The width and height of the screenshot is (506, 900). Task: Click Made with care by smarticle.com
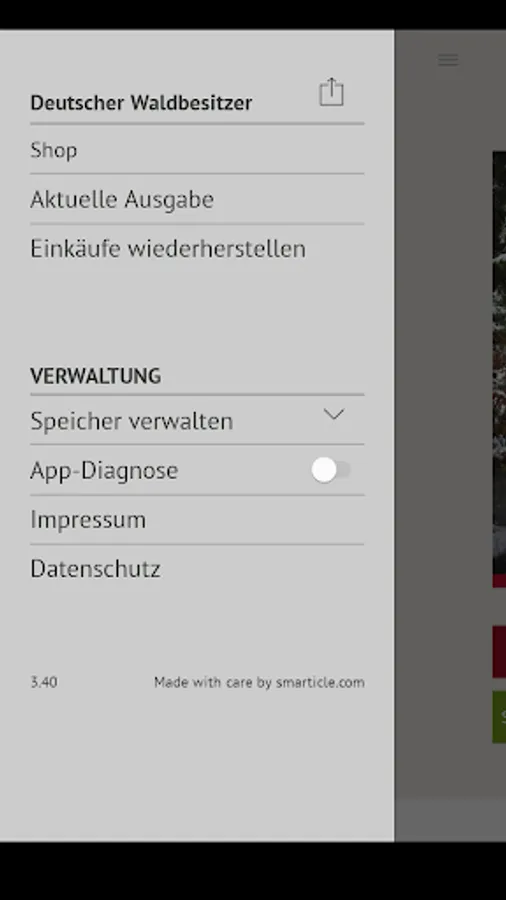coord(259,682)
